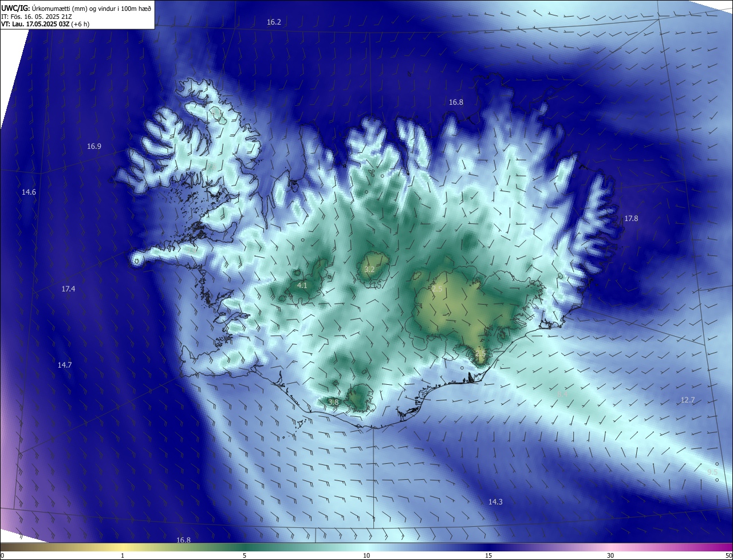
Task: Click the faint 9.5 value between two circles
Action: (712, 471)
